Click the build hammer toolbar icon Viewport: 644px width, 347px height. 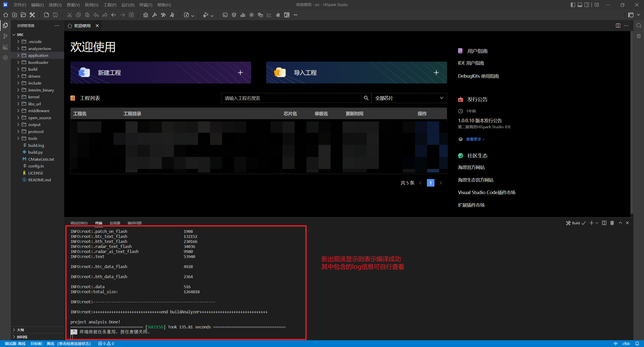[x=154, y=15]
